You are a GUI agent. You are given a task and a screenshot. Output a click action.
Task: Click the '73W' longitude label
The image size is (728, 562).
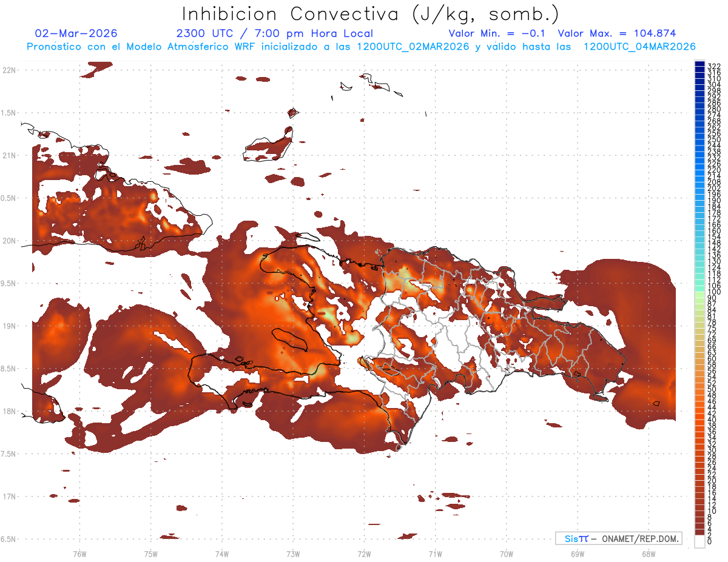point(293,554)
